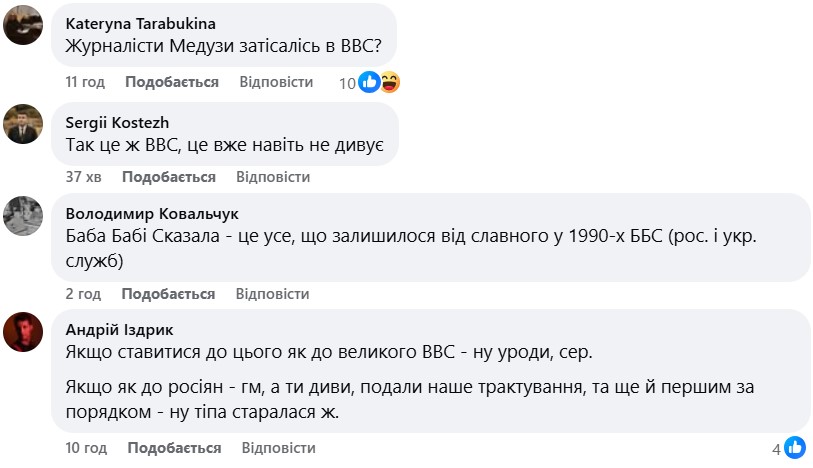The width and height of the screenshot is (813, 468).
Task: Open Володимир Ковальчук's profile picture
Action: 23,215
